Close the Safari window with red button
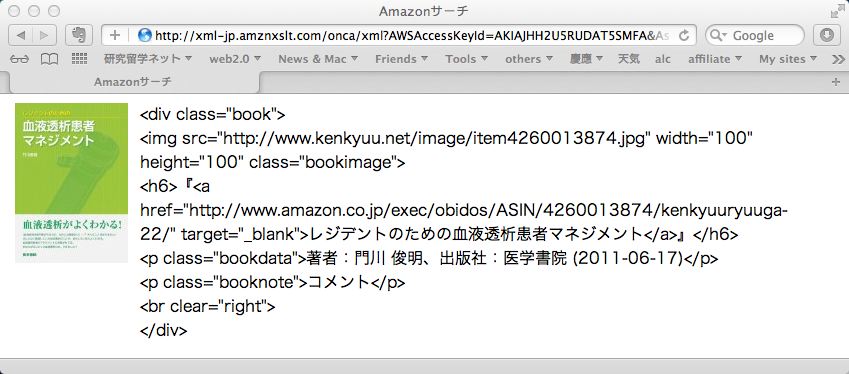Viewport: 849px width, 374px height. (15, 11)
